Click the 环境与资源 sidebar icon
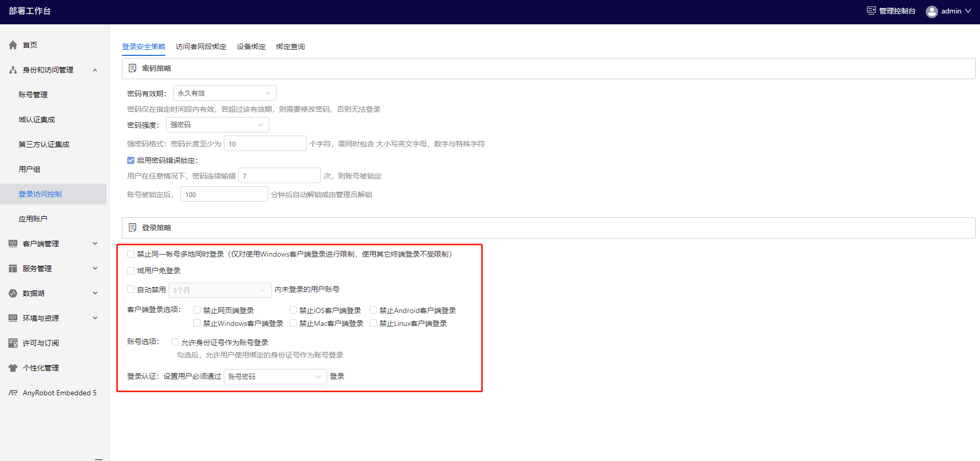This screenshot has width=980, height=461. click(x=13, y=318)
